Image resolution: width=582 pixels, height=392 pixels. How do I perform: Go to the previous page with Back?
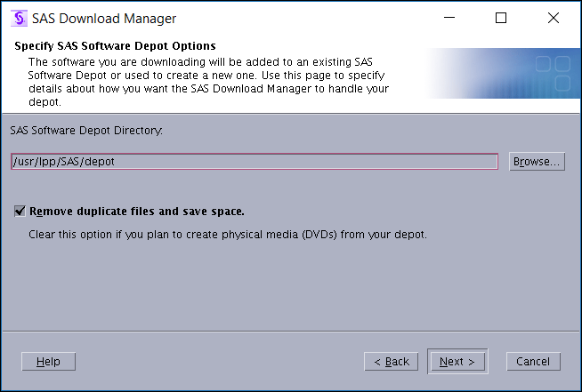[391, 362]
